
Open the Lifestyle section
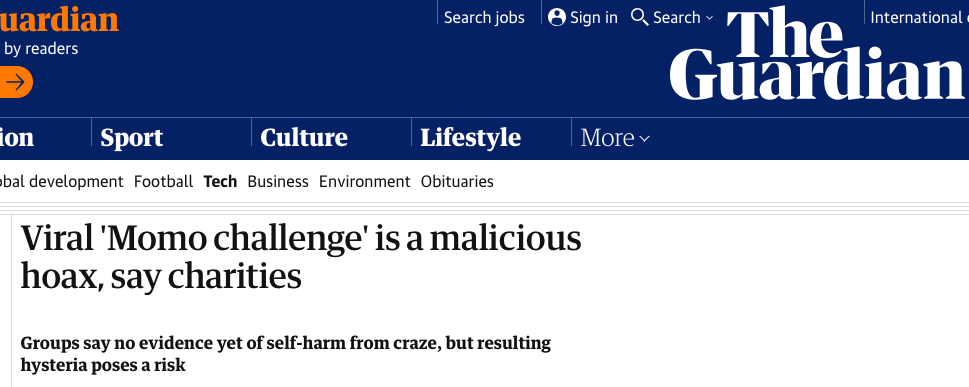point(470,137)
